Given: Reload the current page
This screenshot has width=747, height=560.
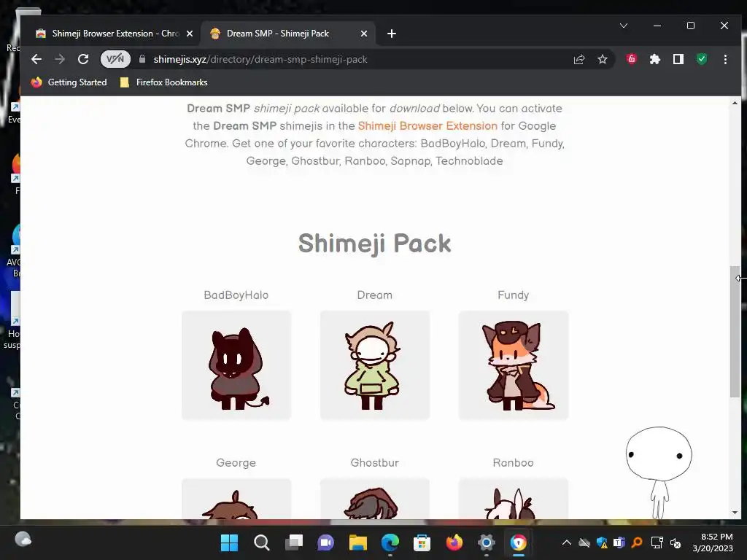Looking at the screenshot, I should (83, 59).
